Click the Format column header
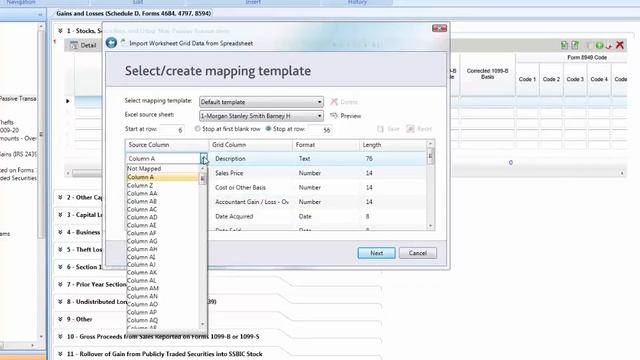The image size is (640, 360). tap(326, 145)
